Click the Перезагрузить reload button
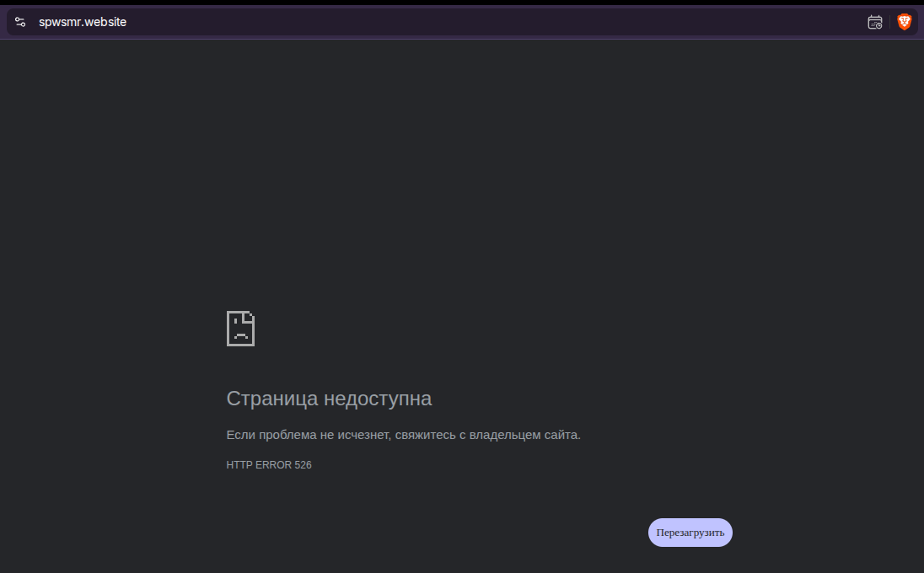The height and width of the screenshot is (573, 924). tap(690, 533)
